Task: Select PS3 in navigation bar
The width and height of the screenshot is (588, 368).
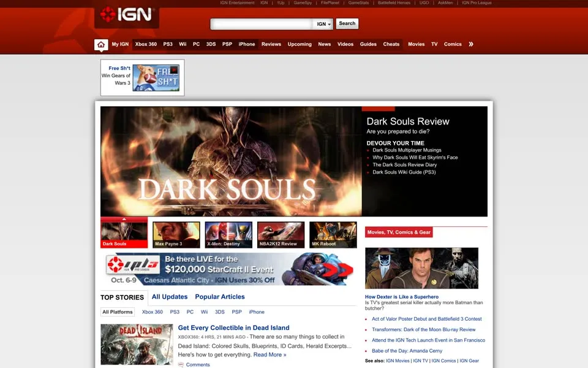Action: pyautogui.click(x=168, y=44)
